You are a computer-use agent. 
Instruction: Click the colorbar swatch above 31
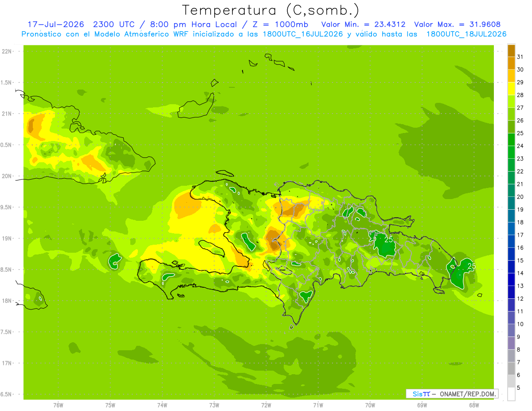tap(511, 50)
